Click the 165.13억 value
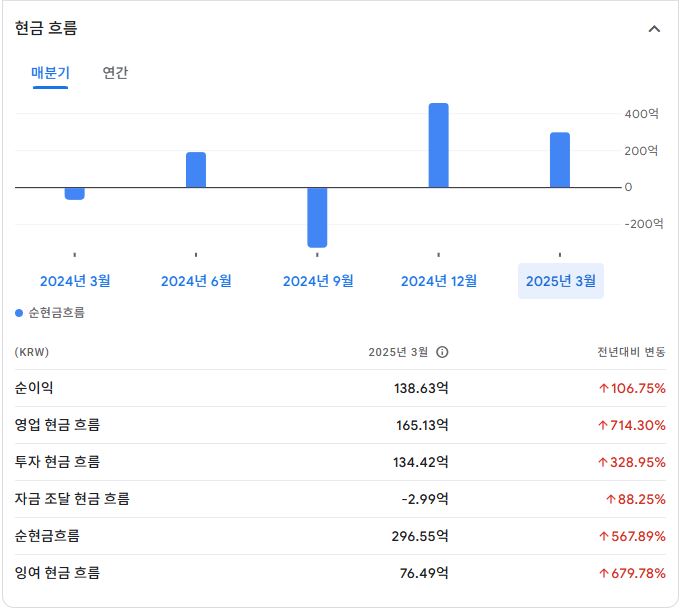690x614 pixels. (x=422, y=425)
